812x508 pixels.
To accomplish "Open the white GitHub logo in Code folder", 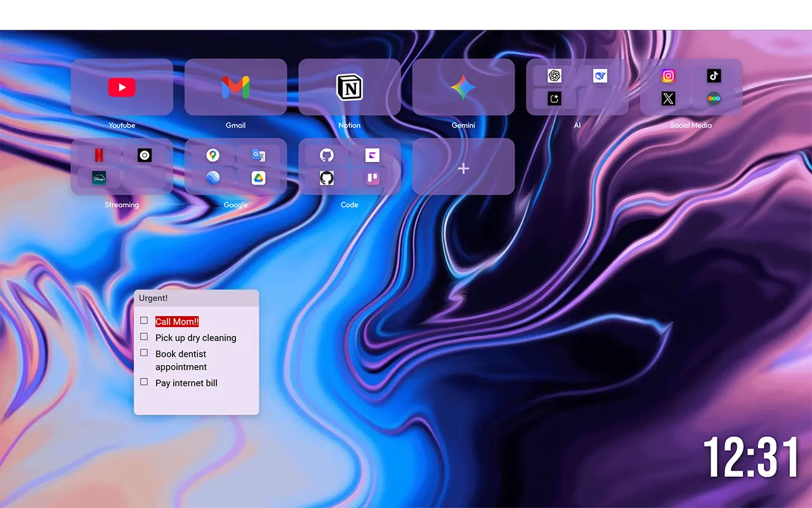I will (x=327, y=155).
